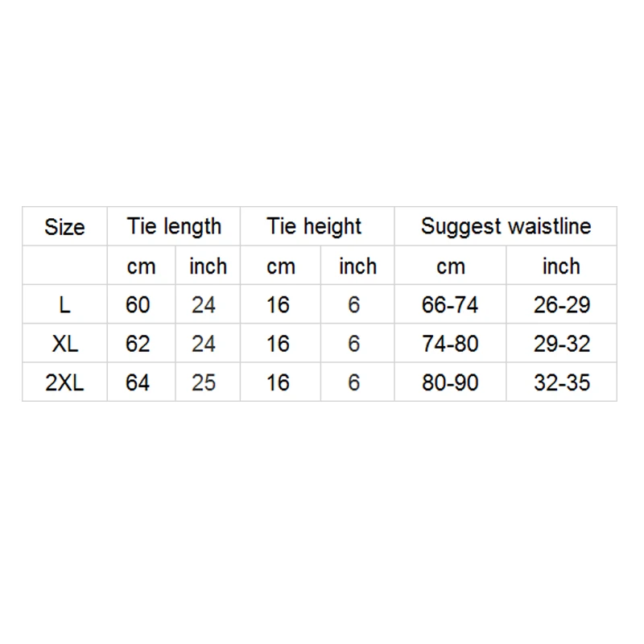Screen dimensions: 644x644
Task: Select the tie length value 62
Action: (138, 344)
